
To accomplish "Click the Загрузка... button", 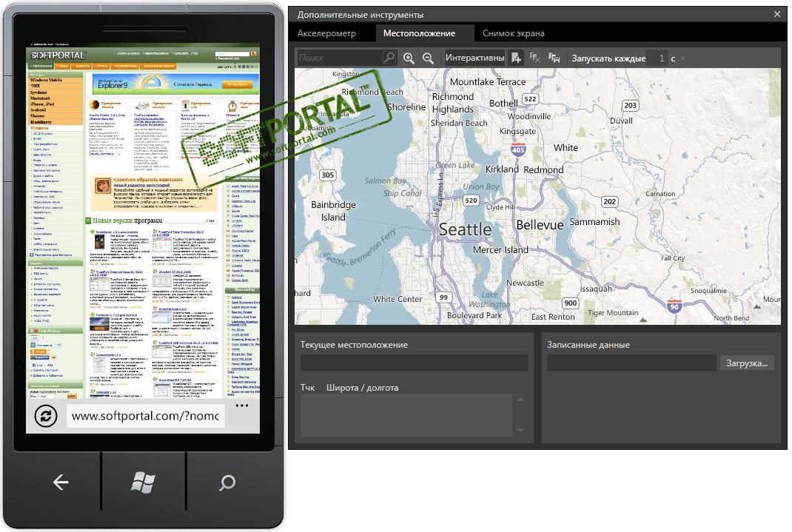I will [x=747, y=363].
